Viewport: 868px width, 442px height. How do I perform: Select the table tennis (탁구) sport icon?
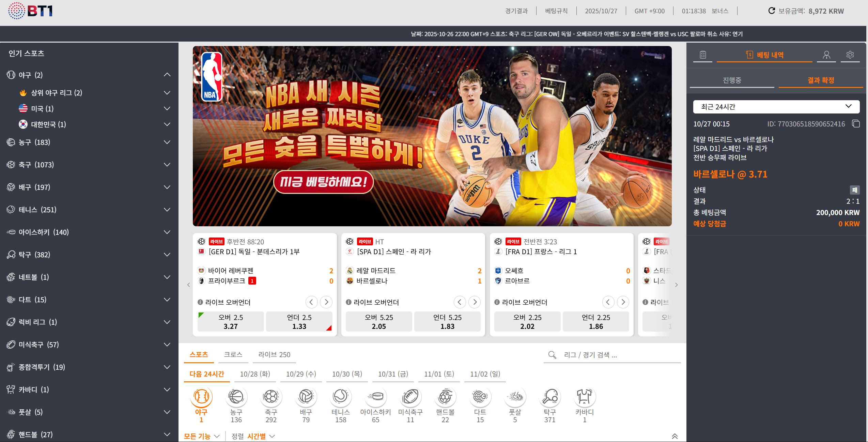click(x=549, y=397)
